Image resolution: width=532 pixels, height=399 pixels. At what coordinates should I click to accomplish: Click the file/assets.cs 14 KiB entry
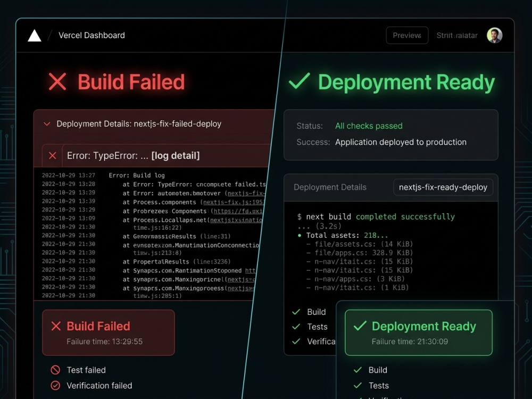(x=359, y=244)
